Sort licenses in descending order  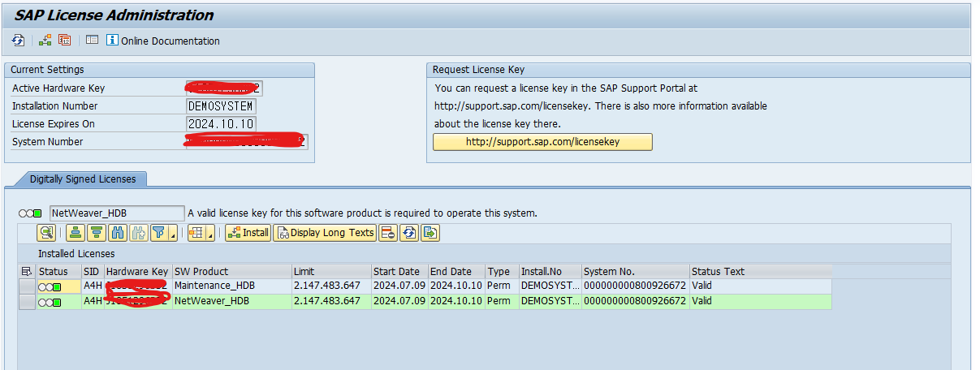pos(97,233)
